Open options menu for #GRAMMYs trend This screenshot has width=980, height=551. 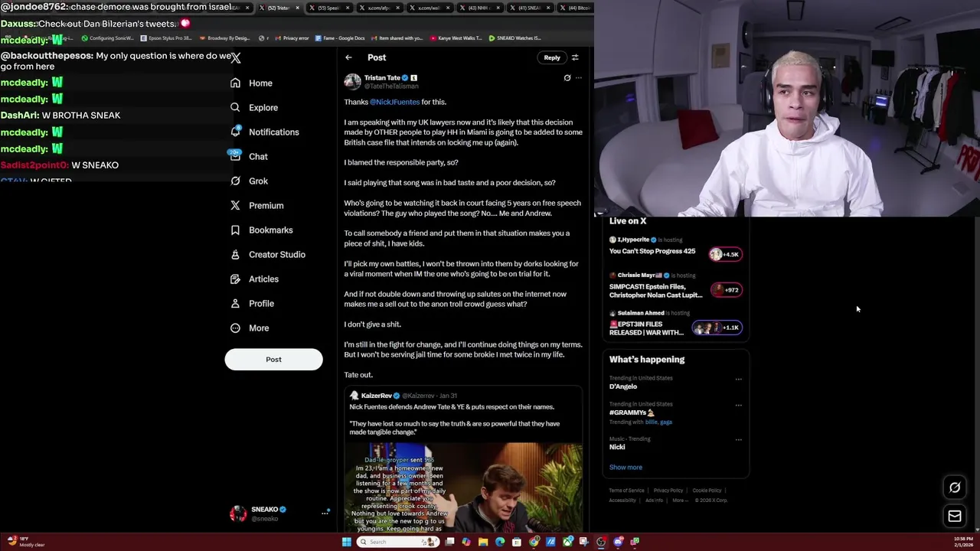coord(738,405)
